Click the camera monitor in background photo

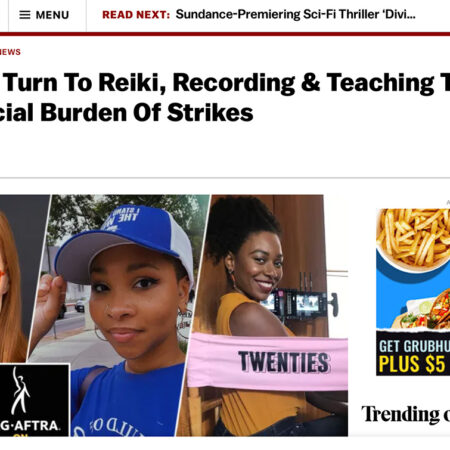coord(297,303)
